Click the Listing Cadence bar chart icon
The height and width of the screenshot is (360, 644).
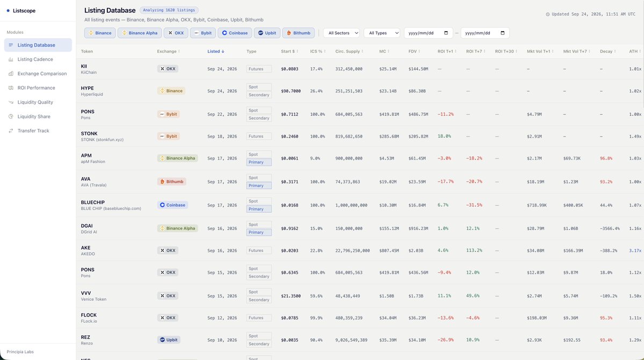(x=11, y=59)
